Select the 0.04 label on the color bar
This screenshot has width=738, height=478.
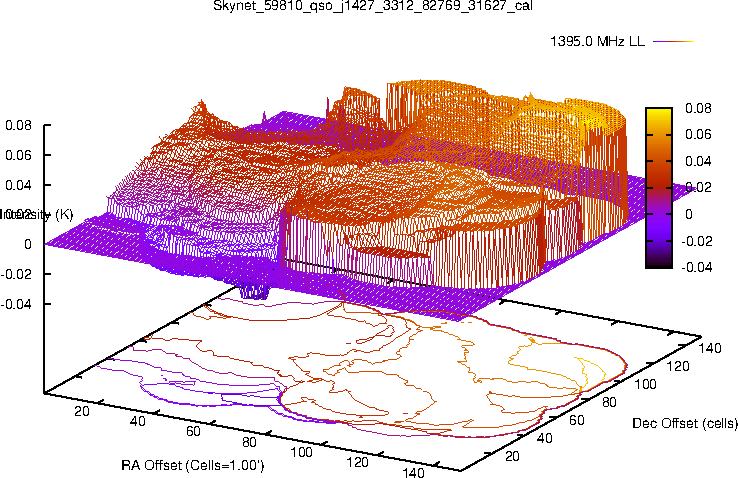[698, 161]
